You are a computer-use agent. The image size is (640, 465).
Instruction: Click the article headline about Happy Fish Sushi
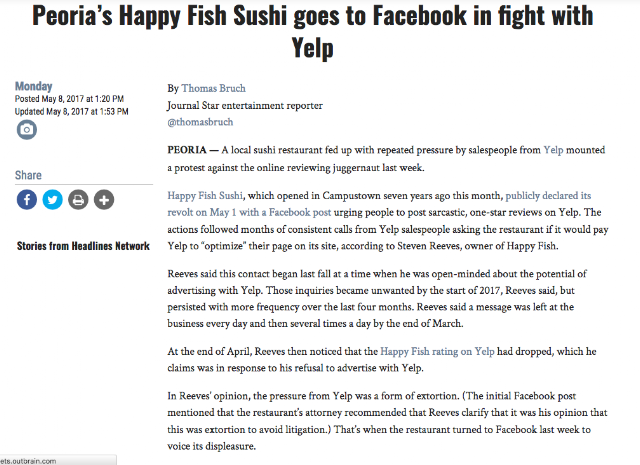tap(313, 31)
